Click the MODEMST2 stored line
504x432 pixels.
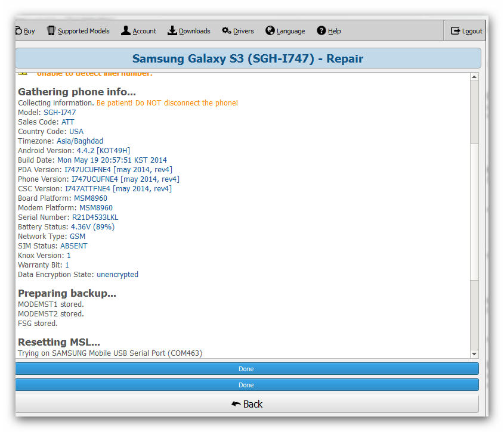tap(51, 314)
